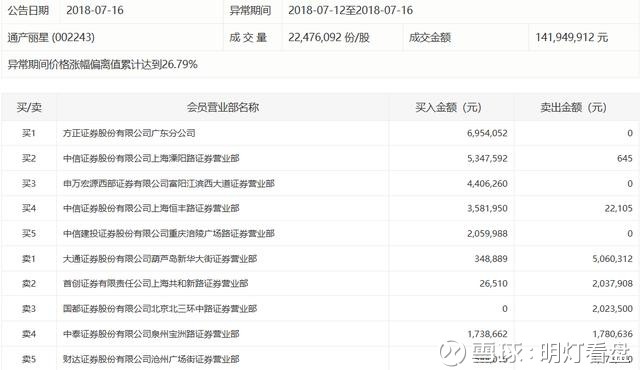Click sell amount 1,780,636
640x370 pixels.
click(x=613, y=334)
